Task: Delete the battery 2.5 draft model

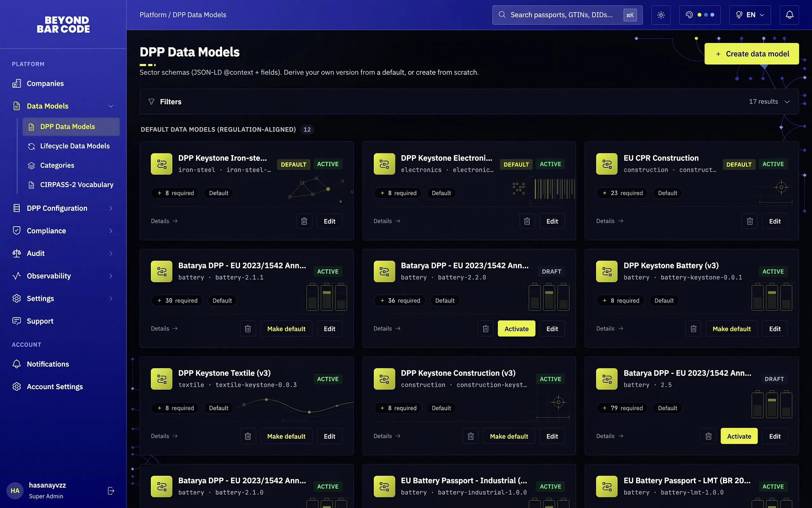Action: pos(708,436)
